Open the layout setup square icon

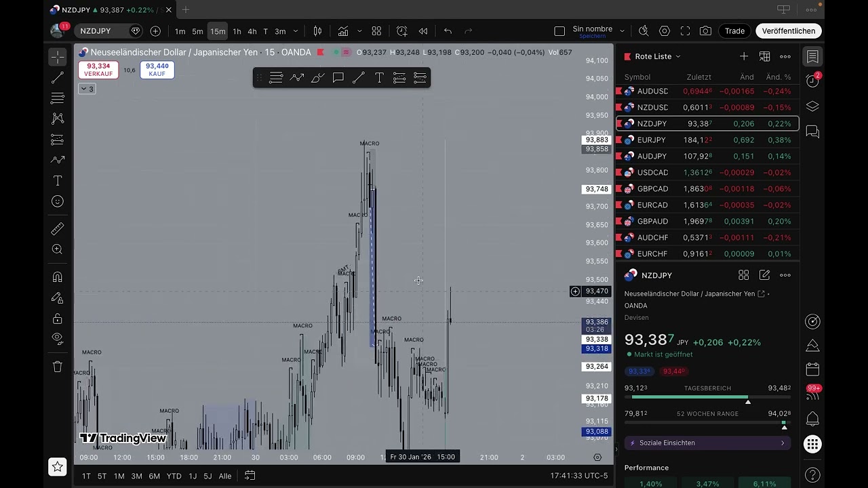click(559, 31)
